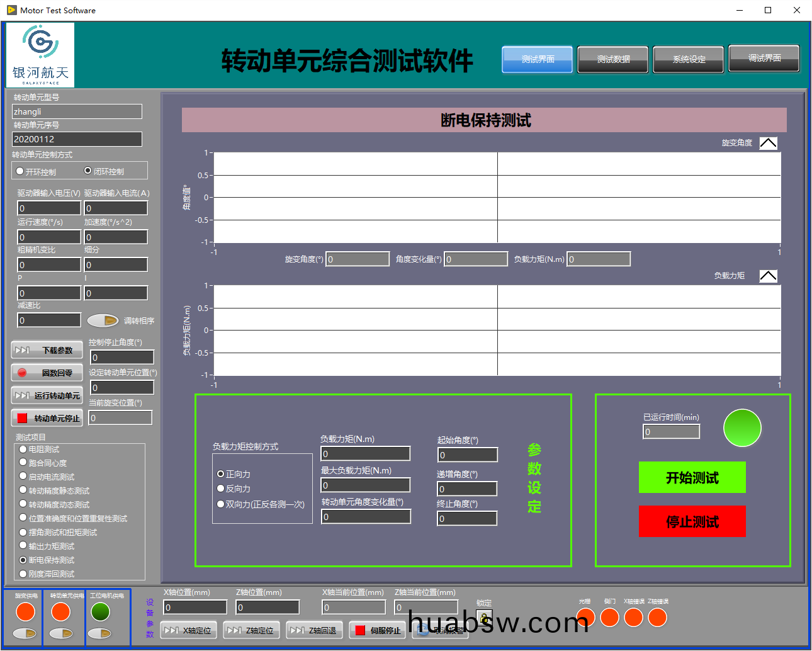The width and height of the screenshot is (812, 651).
Task: Click the green 开始测试 button
Action: click(x=692, y=478)
